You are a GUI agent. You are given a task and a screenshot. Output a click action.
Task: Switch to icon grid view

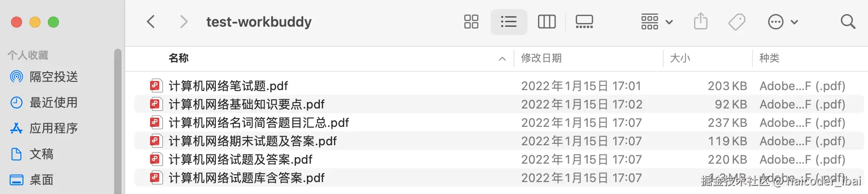(x=471, y=22)
